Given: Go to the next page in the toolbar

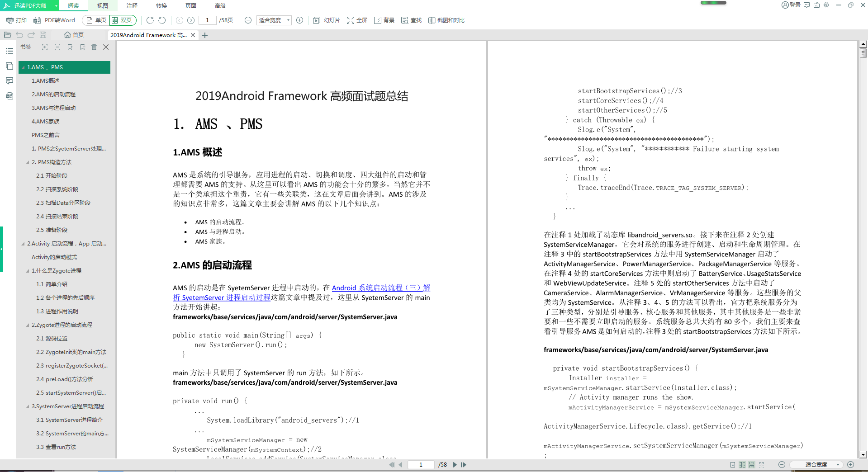Looking at the screenshot, I should click(x=191, y=20).
